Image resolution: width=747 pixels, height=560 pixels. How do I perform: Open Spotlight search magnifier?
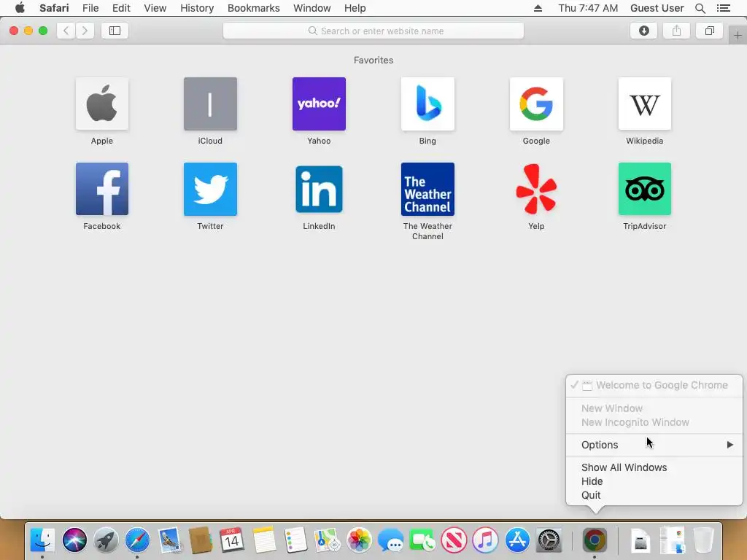[x=700, y=8]
